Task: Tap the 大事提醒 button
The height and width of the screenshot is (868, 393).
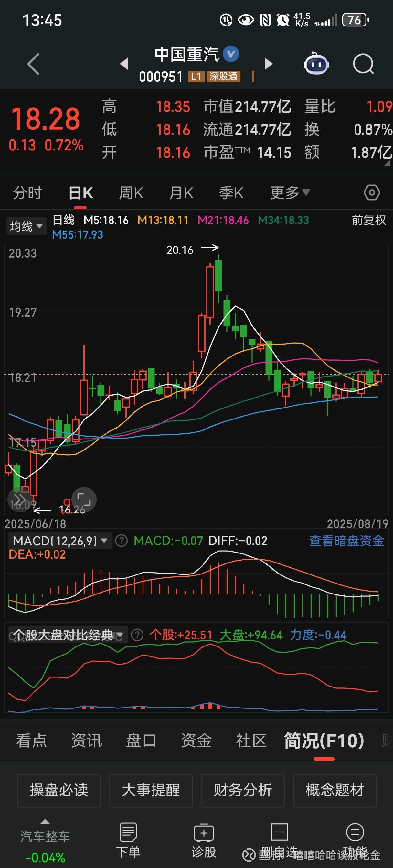Action: click(x=151, y=790)
